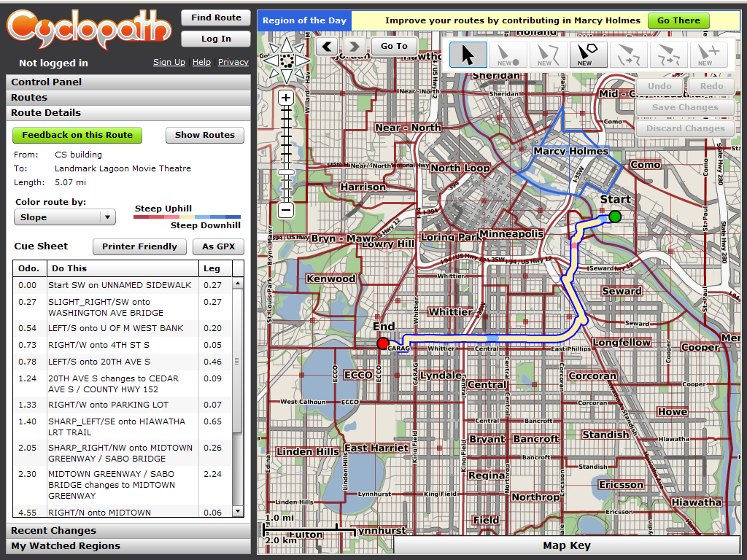Click the Leg column header
747x560 pixels.
click(215, 268)
